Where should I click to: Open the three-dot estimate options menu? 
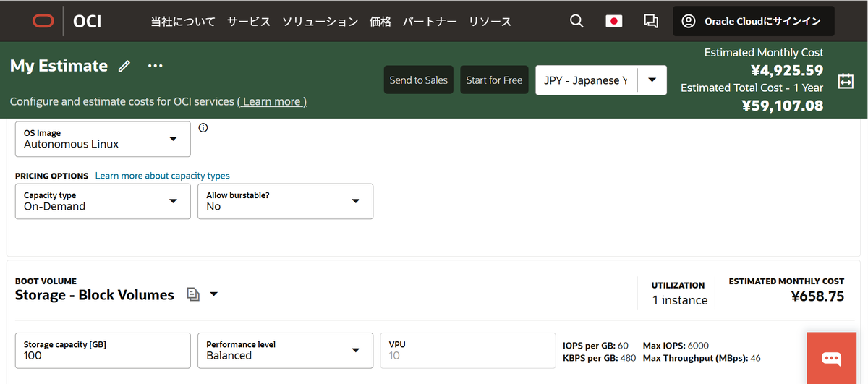tap(155, 66)
